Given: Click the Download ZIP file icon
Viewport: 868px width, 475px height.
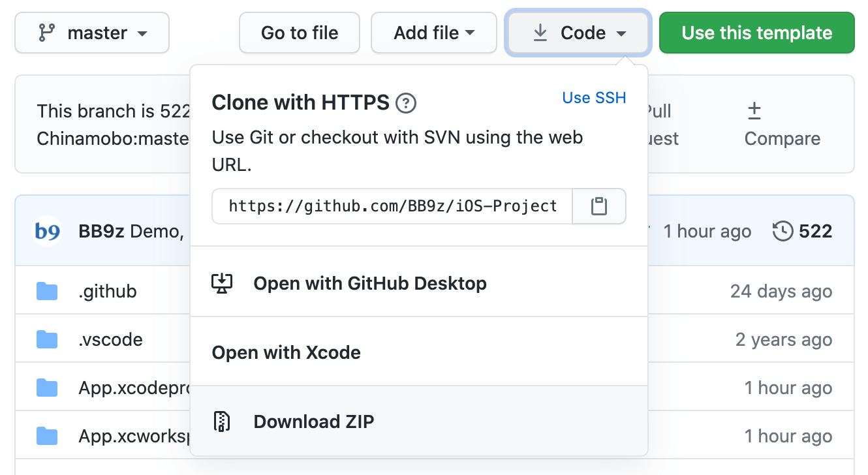Looking at the screenshot, I should pyautogui.click(x=223, y=421).
